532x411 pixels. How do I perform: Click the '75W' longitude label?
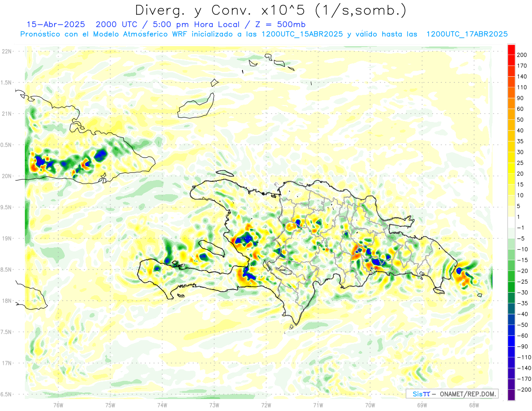[110, 405]
